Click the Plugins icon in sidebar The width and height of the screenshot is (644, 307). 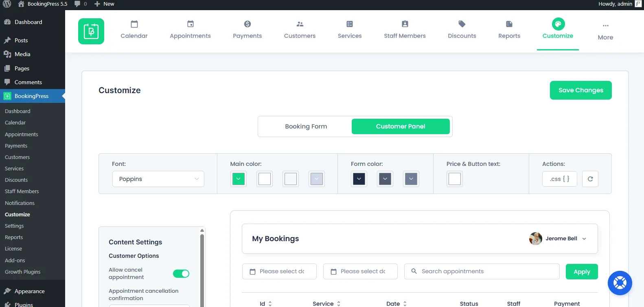(7, 304)
